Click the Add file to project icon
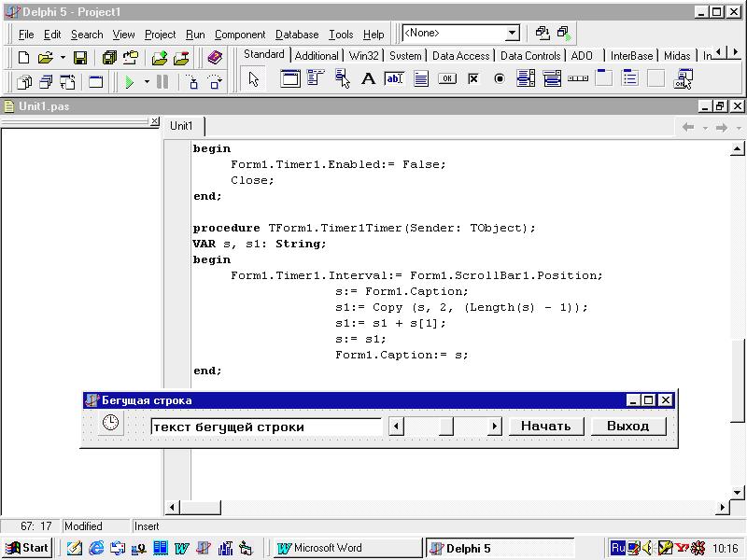 (160, 58)
